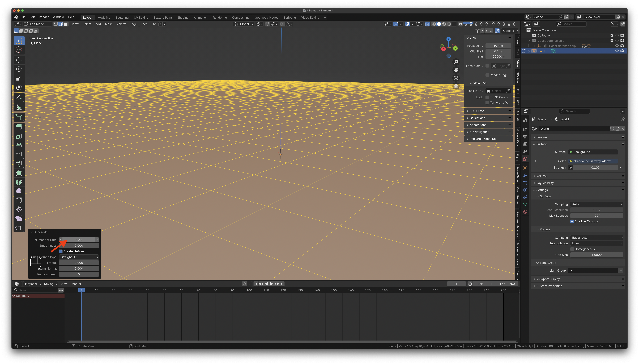This screenshot has width=639, height=364.
Task: Hide the Plane object in viewport
Action: pyautogui.click(x=617, y=51)
